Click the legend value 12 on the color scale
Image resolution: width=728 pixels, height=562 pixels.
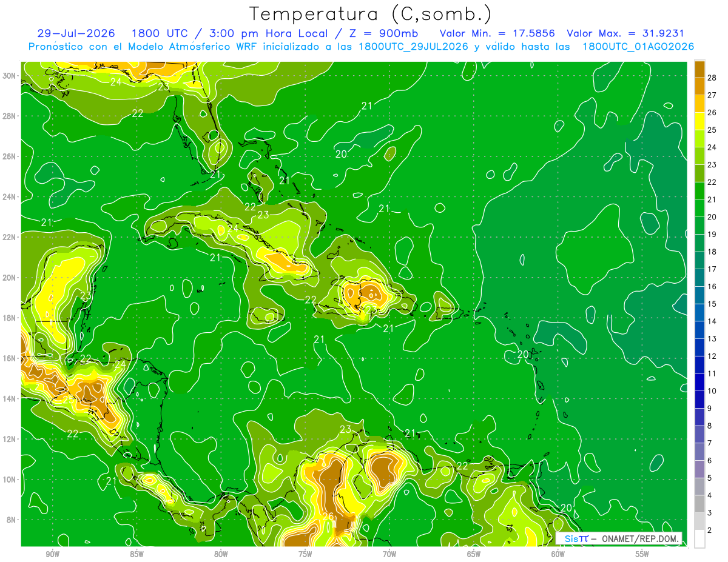point(712,356)
